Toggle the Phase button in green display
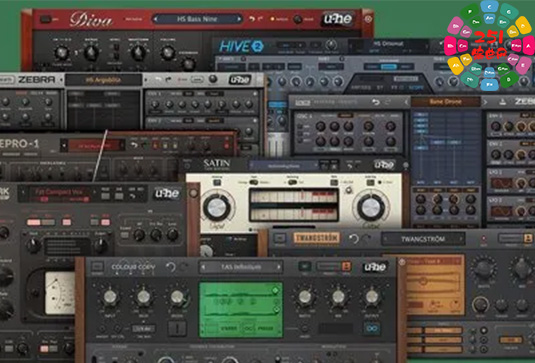Viewport: 535px width, 363px height. click(265, 329)
